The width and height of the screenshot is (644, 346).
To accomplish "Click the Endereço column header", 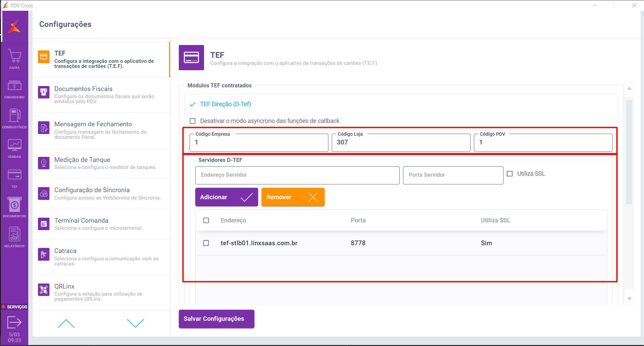I will coord(234,220).
